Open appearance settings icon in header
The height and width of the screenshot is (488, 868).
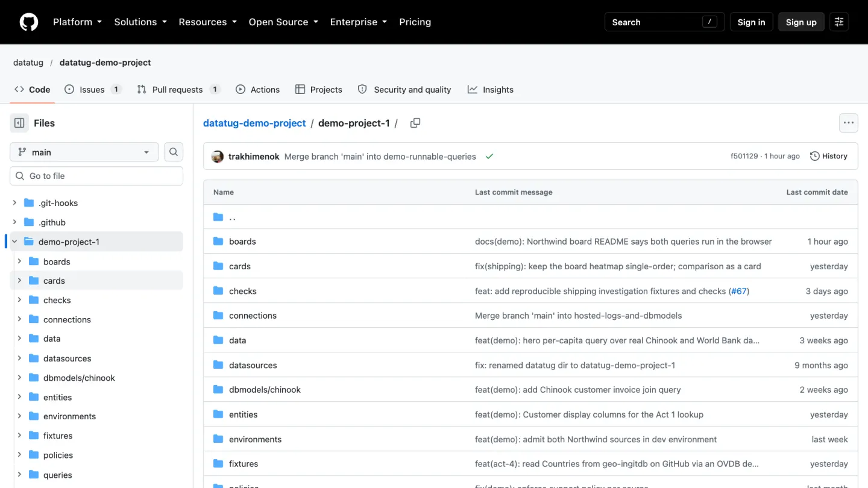pos(839,22)
